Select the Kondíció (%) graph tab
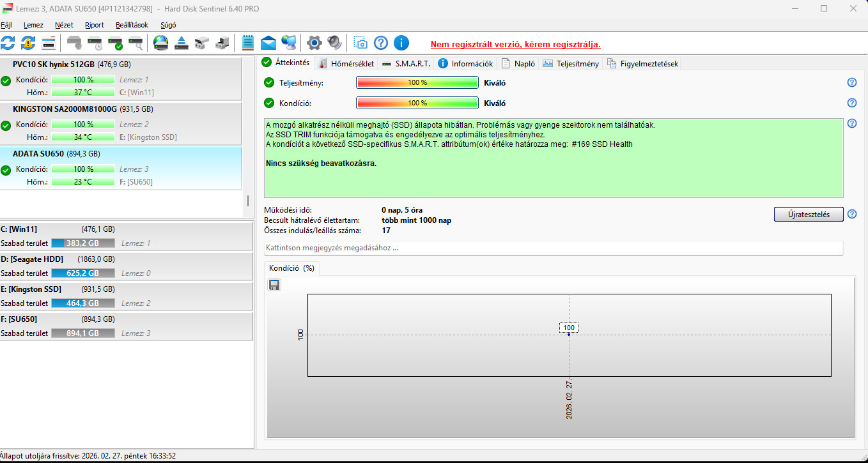Screen dimensions: 868x463 [291, 268]
